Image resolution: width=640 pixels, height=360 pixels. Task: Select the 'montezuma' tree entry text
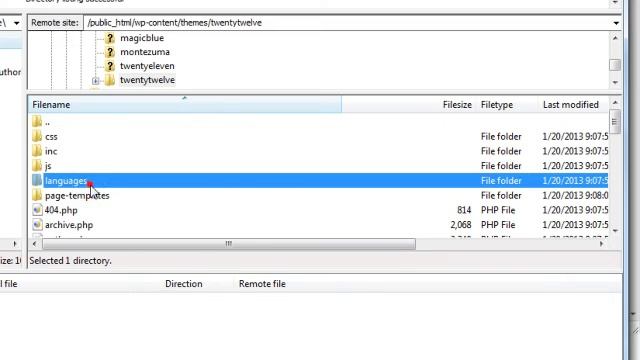[145, 52]
